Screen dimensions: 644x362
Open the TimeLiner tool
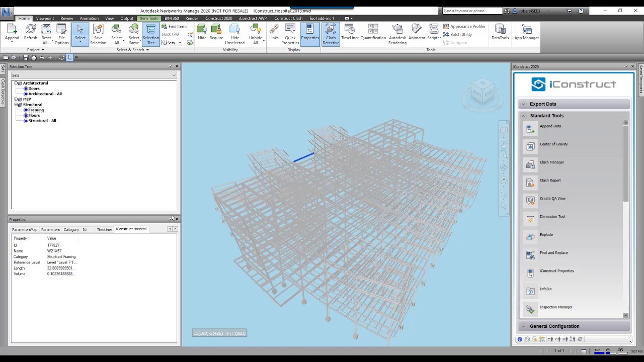pos(350,33)
